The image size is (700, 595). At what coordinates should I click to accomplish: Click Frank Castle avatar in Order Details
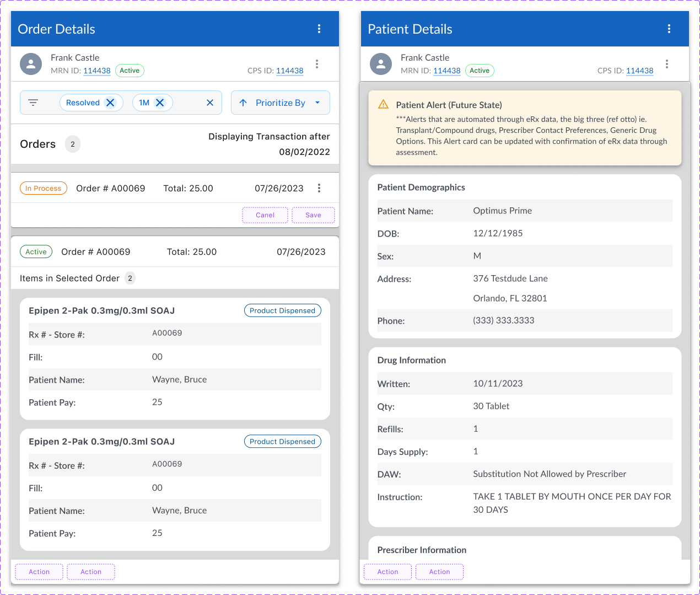[x=31, y=64]
